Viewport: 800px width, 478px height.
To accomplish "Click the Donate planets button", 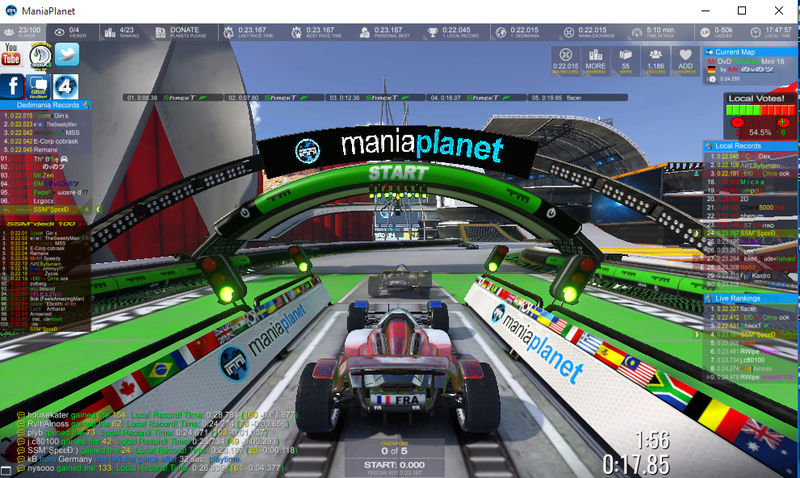I will (181, 32).
